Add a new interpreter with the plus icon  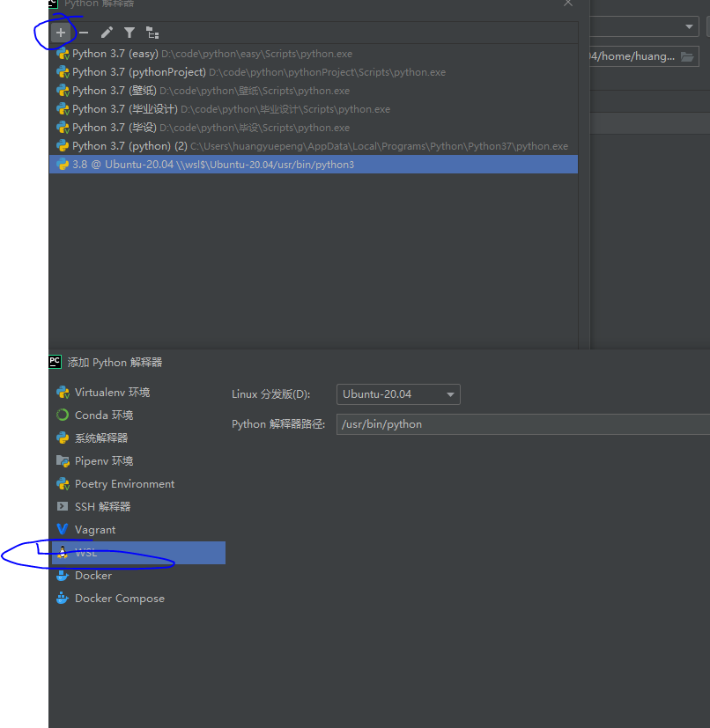59,33
